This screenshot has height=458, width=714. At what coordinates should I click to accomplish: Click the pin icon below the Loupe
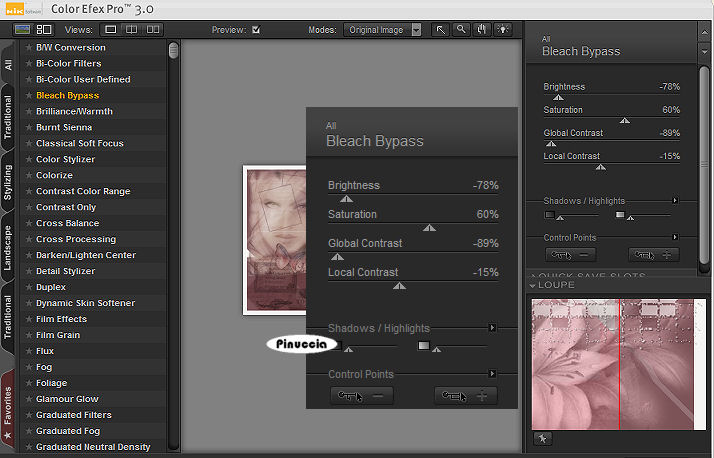[x=542, y=438]
